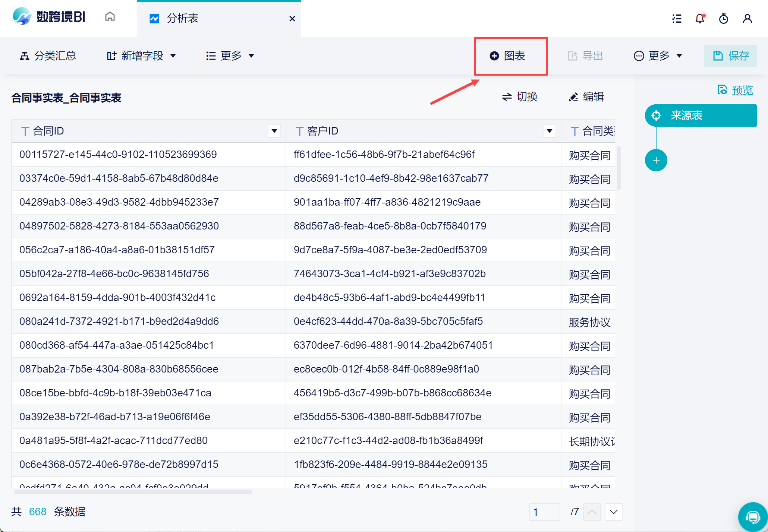Expand 新增字段 dropdown
The image size is (768, 532).
142,56
